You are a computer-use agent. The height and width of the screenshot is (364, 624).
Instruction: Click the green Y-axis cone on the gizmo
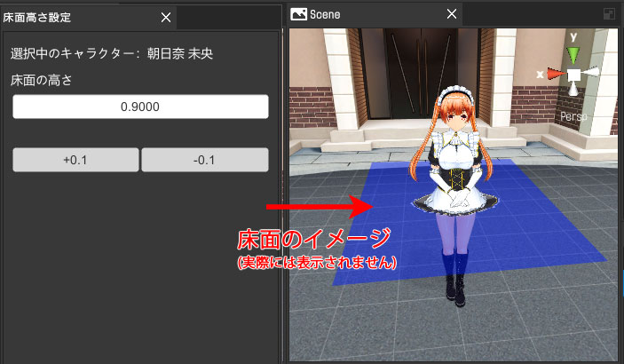[573, 56]
